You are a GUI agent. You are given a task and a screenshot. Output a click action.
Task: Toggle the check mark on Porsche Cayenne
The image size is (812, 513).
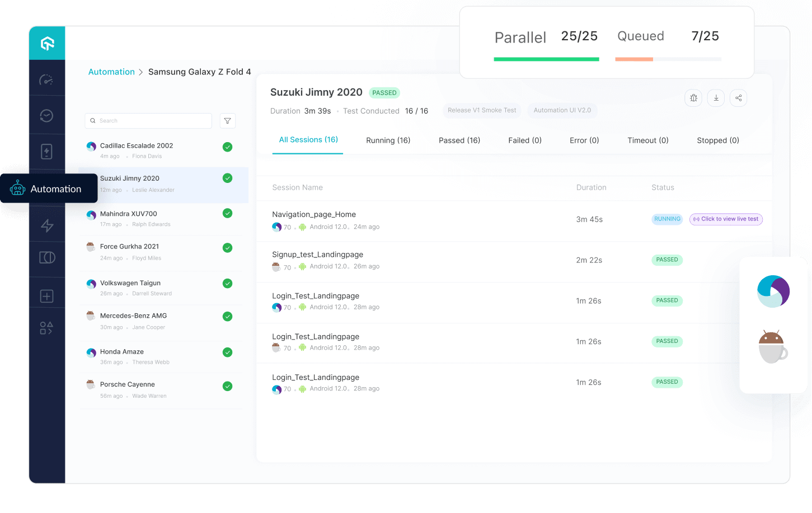pyautogui.click(x=227, y=386)
